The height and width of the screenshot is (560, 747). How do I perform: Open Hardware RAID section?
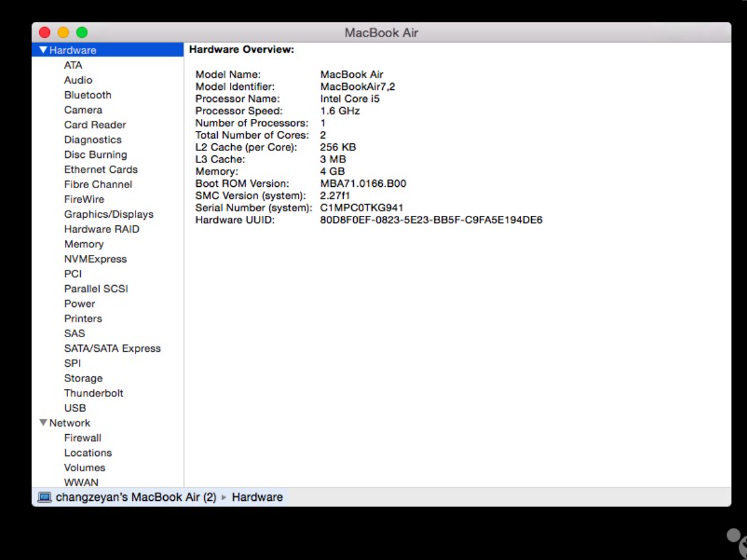(102, 229)
